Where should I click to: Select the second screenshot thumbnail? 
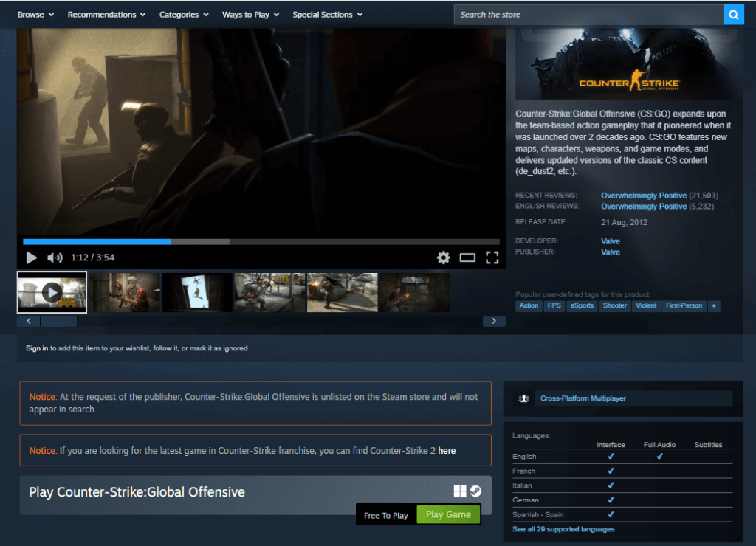point(124,292)
